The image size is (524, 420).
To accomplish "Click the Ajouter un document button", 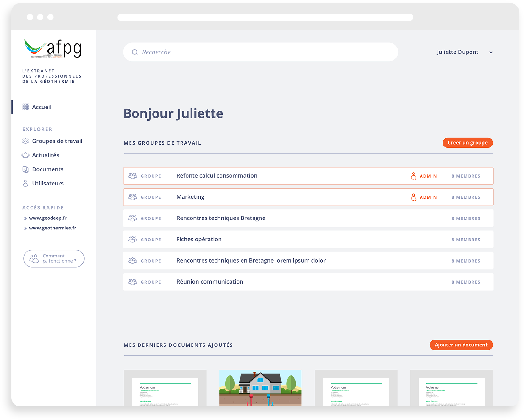I will click(461, 345).
